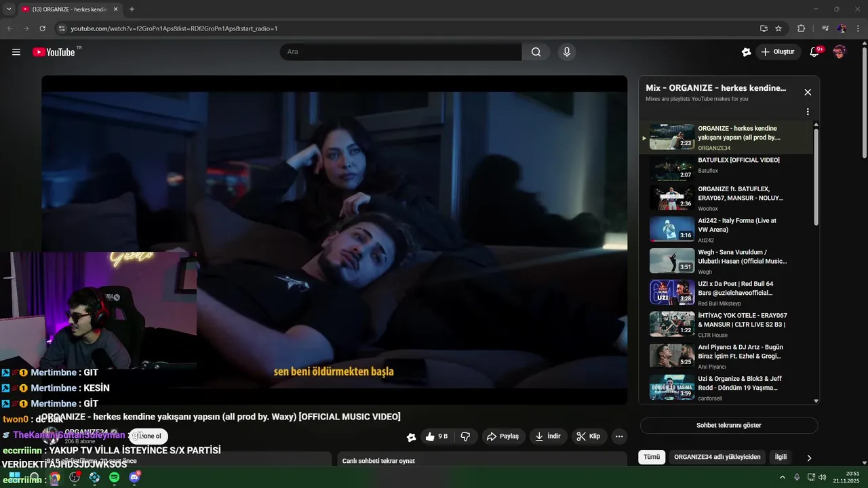Select the İlgili filter chip
Viewport: 868px width, 488px height.
point(781,457)
